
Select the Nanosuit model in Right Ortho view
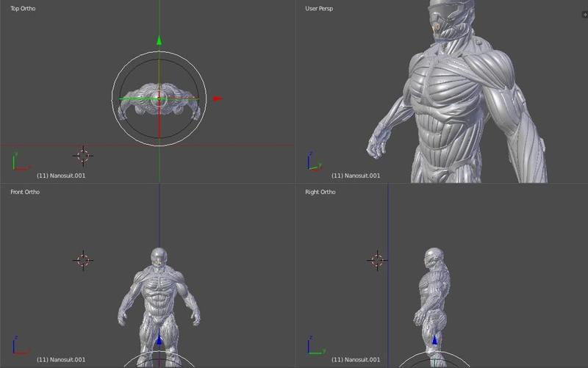(433, 306)
